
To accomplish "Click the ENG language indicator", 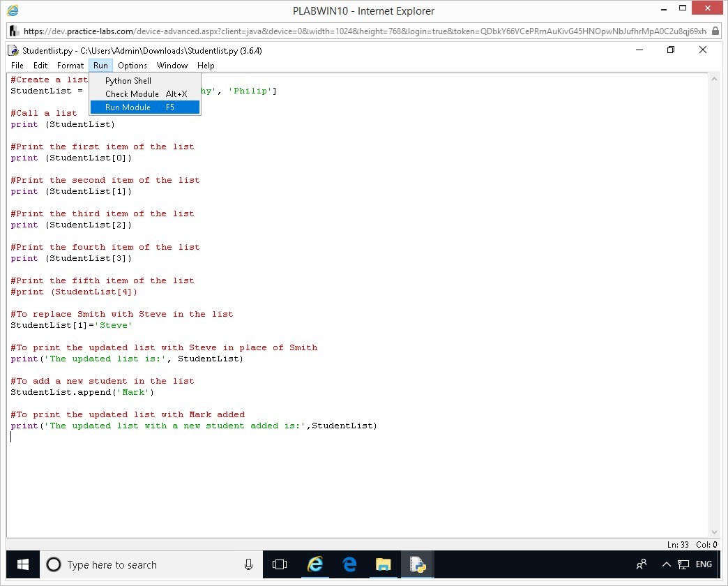I will [x=704, y=564].
